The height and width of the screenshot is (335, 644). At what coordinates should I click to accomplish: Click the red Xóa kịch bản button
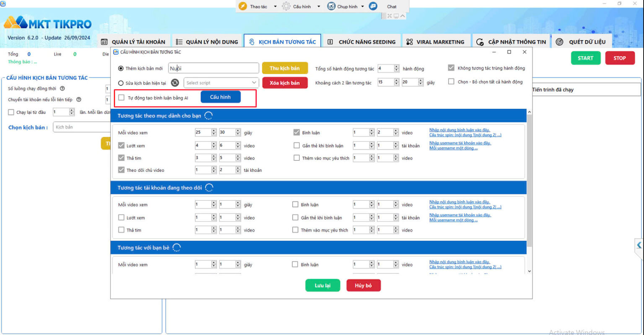[x=285, y=83]
